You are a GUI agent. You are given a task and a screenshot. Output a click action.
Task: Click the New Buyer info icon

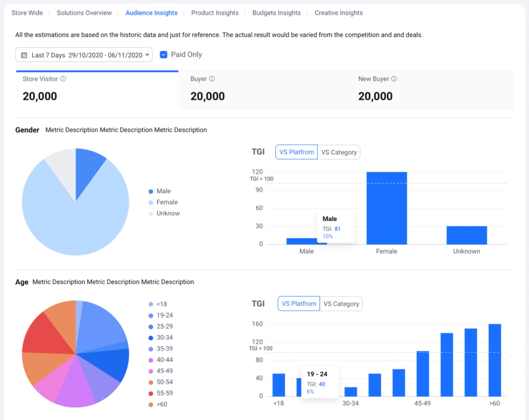click(394, 79)
